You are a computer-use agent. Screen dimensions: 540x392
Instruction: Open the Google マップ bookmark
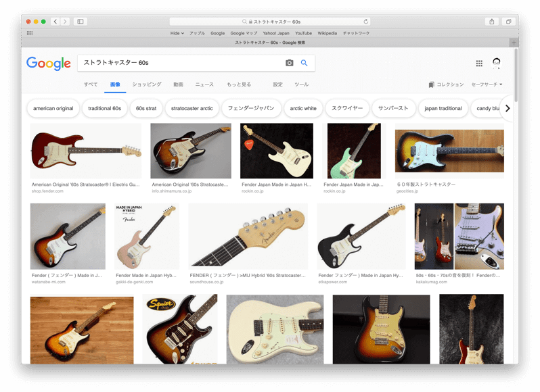tap(244, 33)
